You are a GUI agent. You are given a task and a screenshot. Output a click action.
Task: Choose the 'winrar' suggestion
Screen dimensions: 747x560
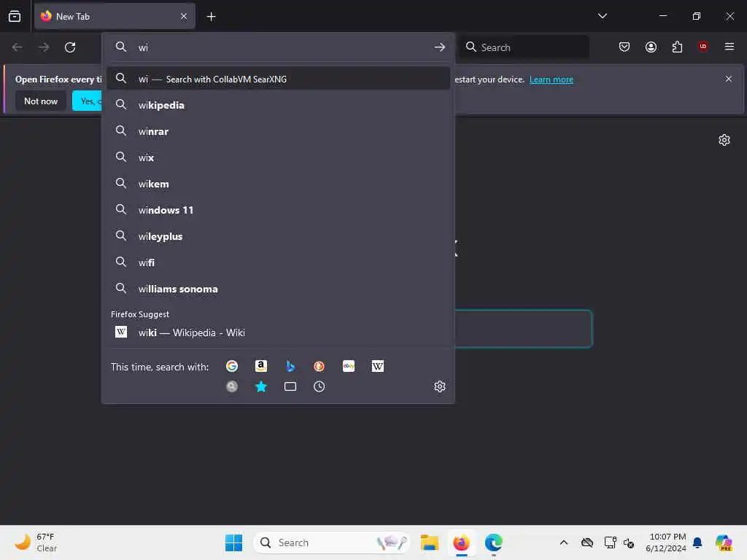point(278,131)
